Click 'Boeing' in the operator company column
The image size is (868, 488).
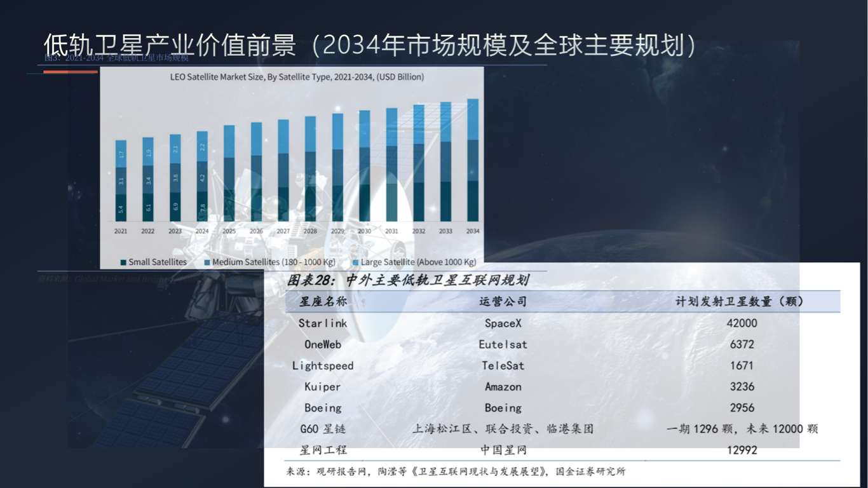click(503, 408)
